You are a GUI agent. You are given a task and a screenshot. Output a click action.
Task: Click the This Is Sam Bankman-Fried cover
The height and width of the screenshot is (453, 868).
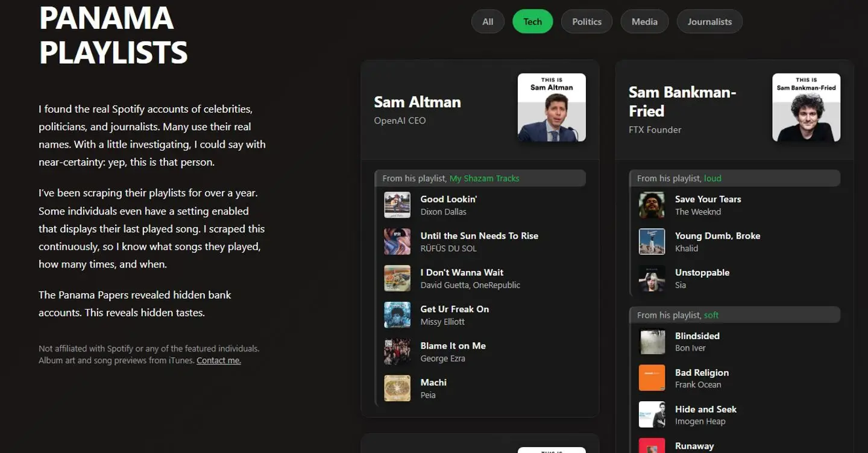point(806,107)
